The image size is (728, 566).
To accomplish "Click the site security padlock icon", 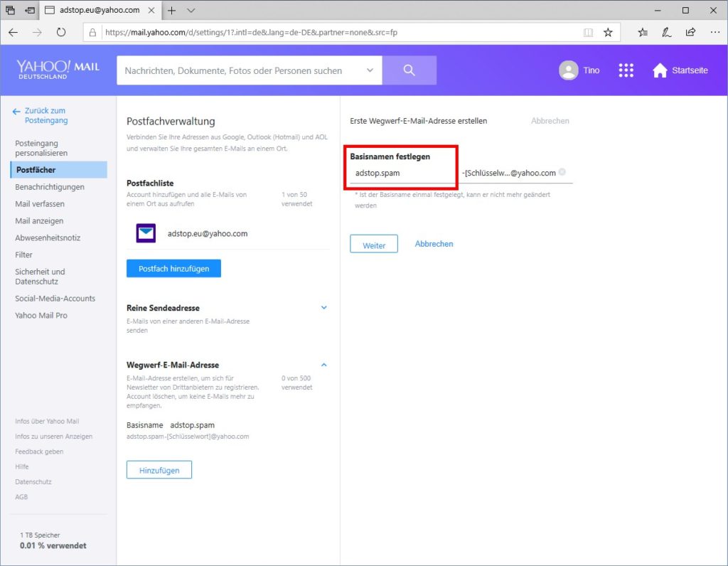I will (x=93, y=33).
